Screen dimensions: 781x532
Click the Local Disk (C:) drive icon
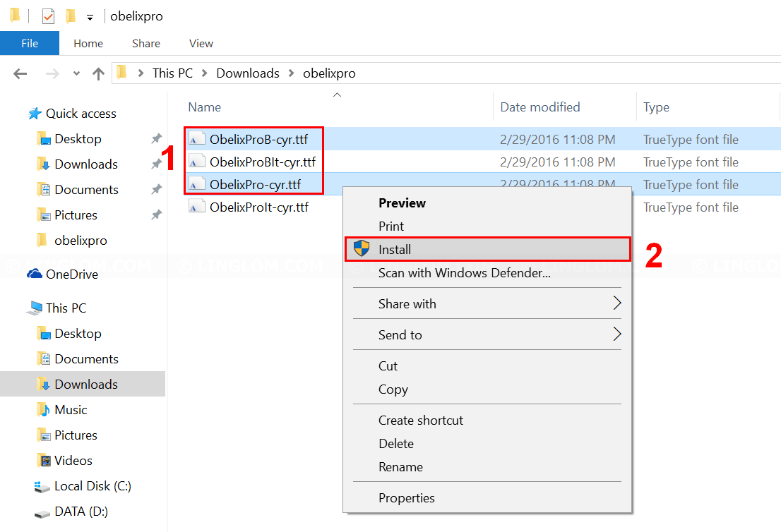pos(42,486)
